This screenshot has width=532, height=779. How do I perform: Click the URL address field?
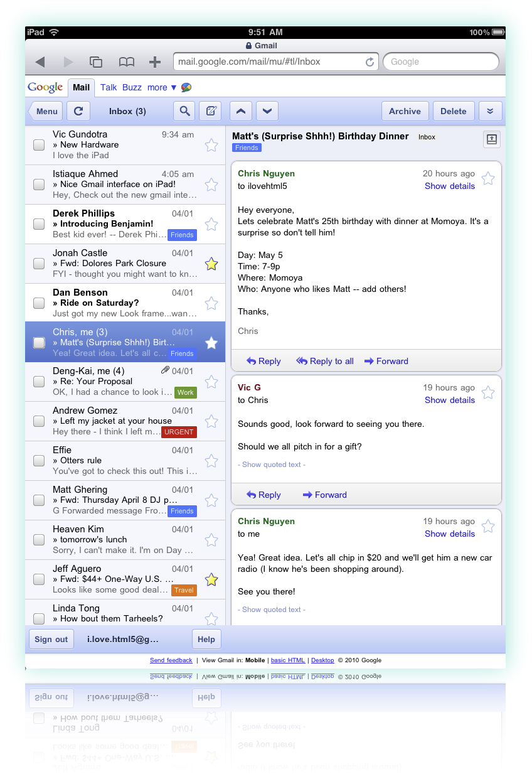pyautogui.click(x=275, y=62)
